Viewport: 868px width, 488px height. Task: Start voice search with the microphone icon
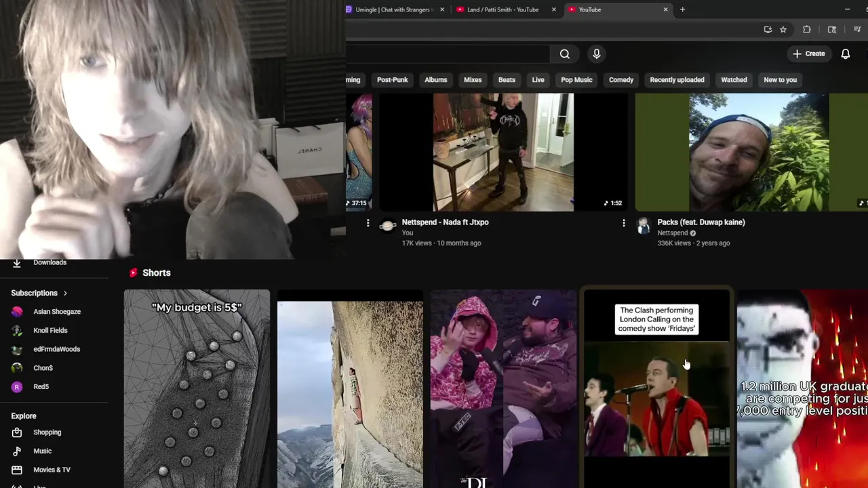pos(597,54)
